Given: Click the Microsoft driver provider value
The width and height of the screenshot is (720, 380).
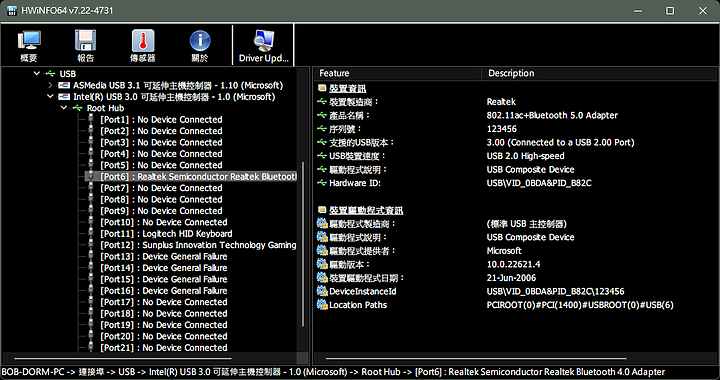Looking at the screenshot, I should click(x=504, y=251).
